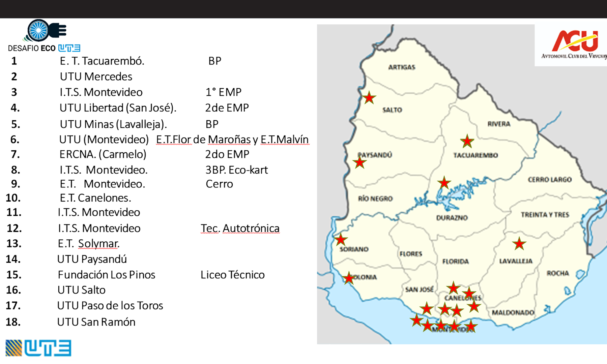Click the SALTO label on map
This screenshot has height=364, width=607.
click(392, 110)
